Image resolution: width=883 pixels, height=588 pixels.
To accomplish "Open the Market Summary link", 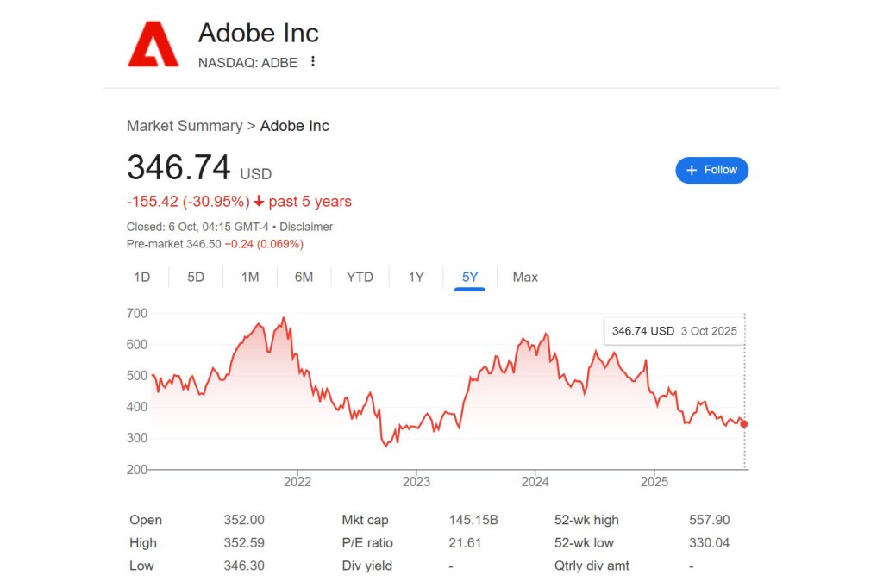I will point(185,126).
